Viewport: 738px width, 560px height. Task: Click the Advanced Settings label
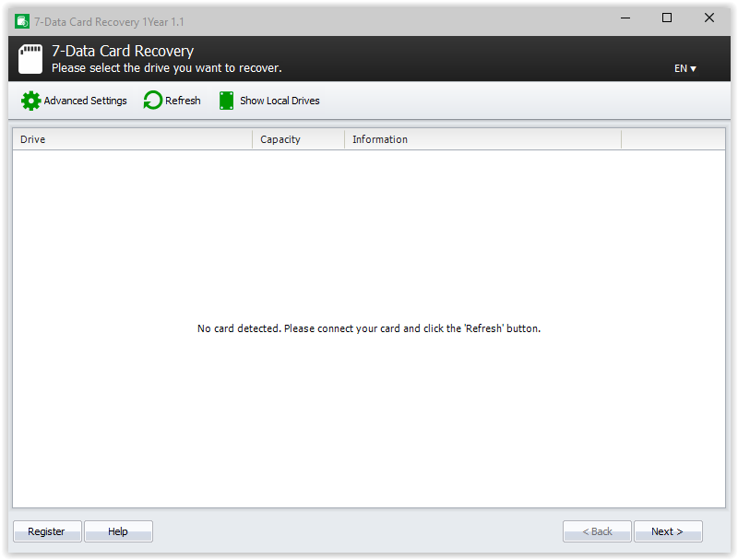(x=85, y=101)
